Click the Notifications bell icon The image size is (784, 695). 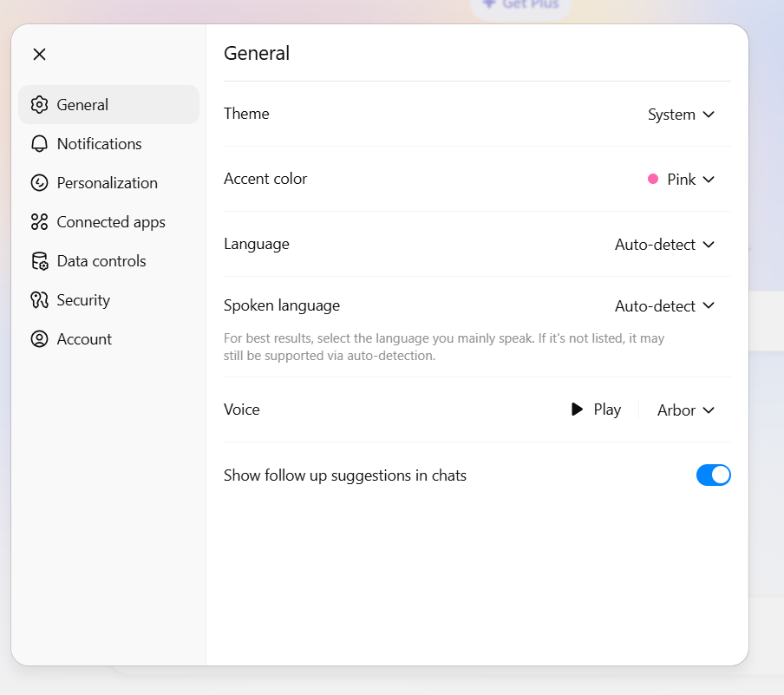tap(39, 144)
